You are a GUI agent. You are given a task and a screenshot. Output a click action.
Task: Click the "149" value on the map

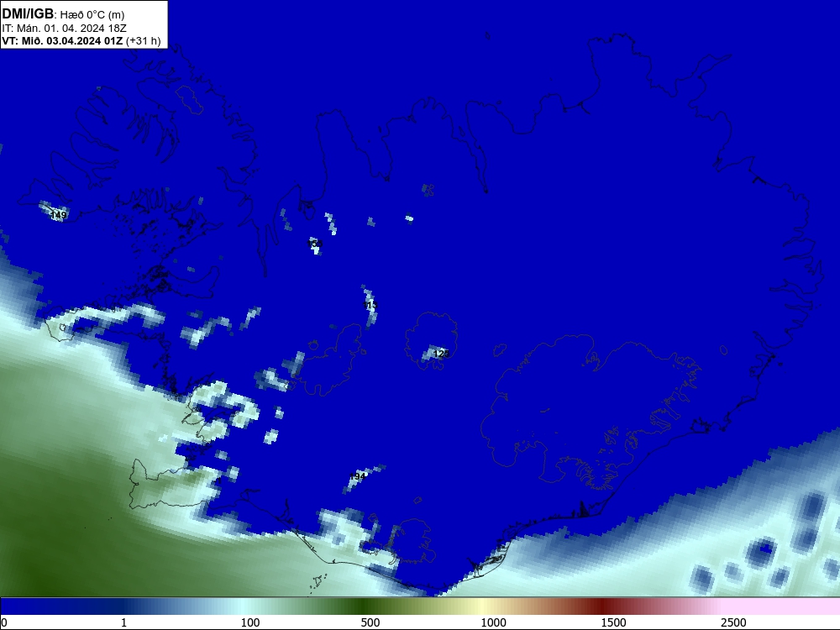click(58, 215)
